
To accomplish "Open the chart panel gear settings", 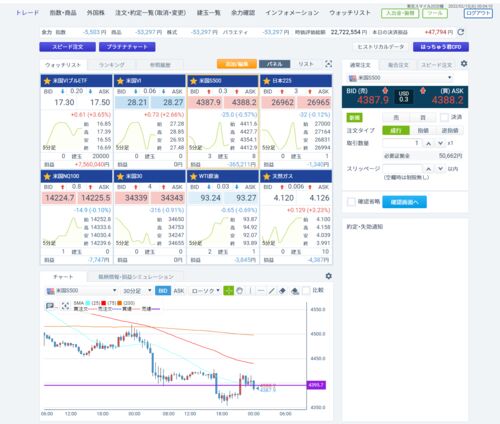I will 328,276.
